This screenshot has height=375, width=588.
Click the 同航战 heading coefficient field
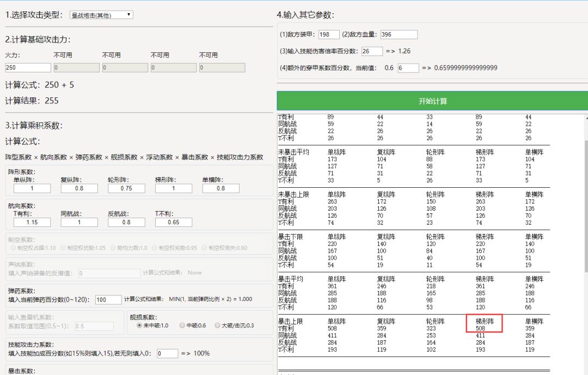(x=79, y=223)
